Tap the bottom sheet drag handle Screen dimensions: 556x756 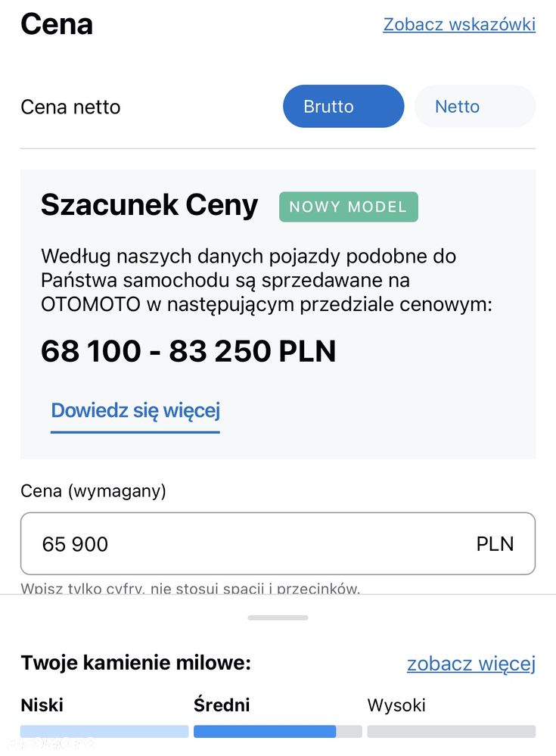coord(278,618)
